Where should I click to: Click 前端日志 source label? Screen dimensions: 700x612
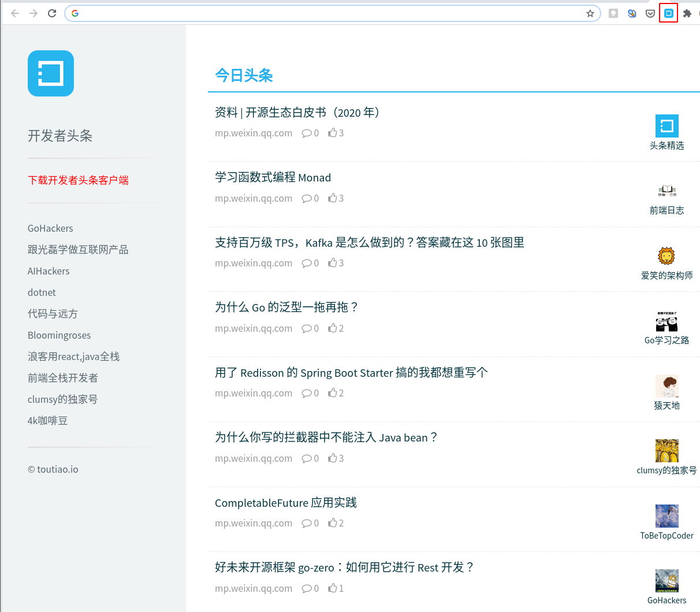[667, 210]
